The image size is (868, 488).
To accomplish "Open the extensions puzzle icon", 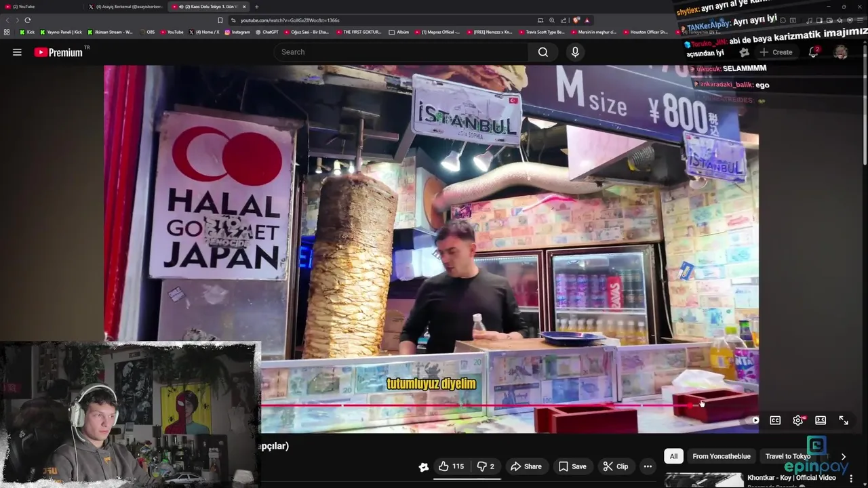I will click(x=783, y=20).
